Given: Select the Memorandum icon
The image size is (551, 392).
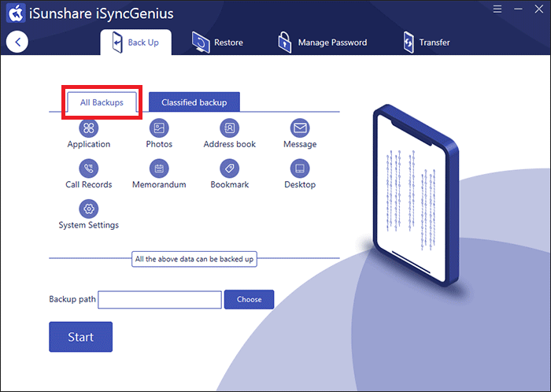Looking at the screenshot, I should 159,168.
